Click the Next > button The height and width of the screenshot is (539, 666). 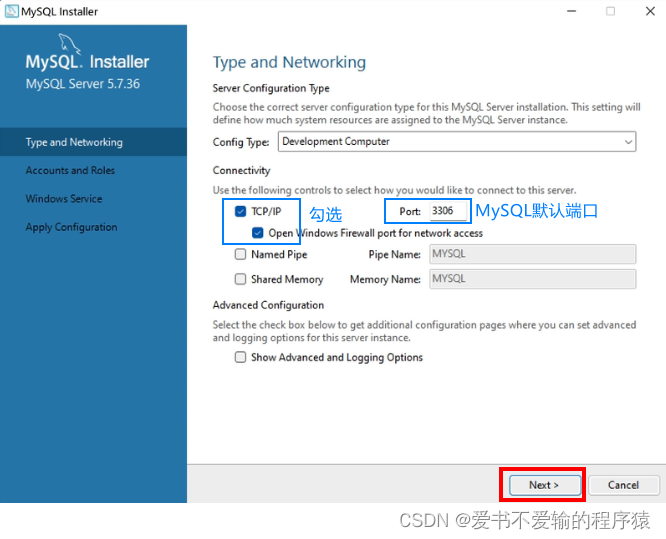[x=545, y=485]
